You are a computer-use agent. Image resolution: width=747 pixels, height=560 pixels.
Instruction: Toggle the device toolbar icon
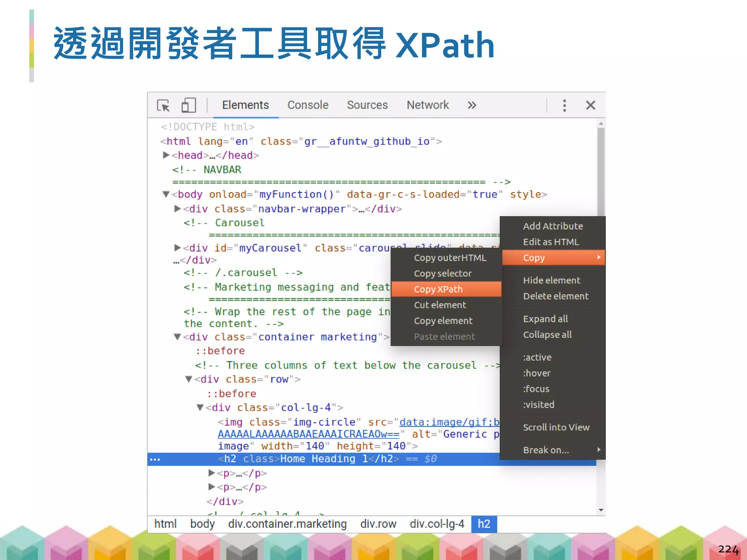[x=189, y=105]
